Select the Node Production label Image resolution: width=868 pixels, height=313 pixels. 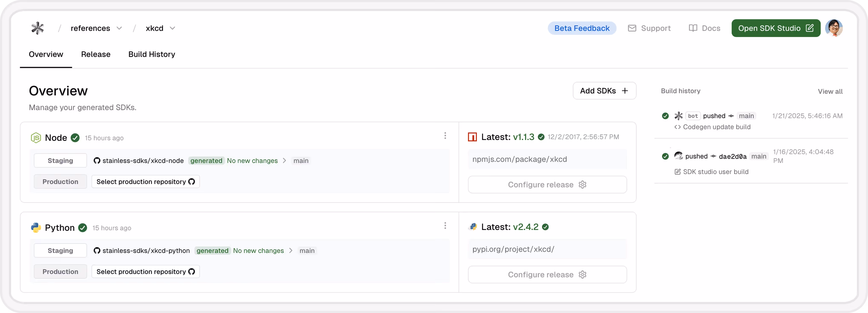point(60,182)
